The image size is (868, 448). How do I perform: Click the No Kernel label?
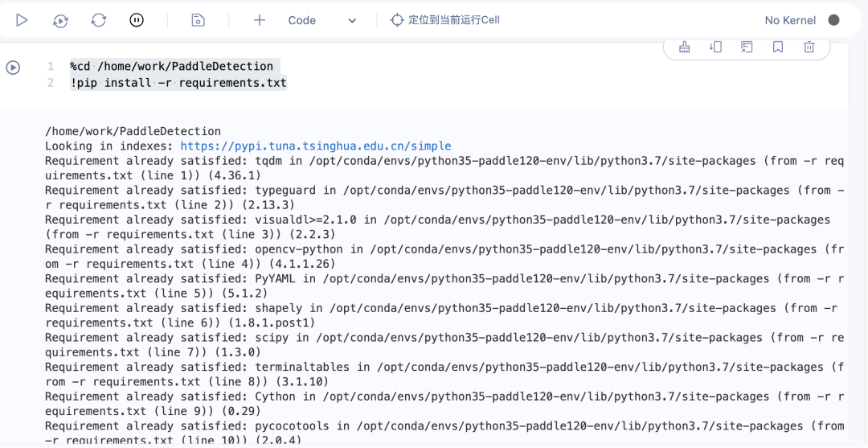pos(790,20)
